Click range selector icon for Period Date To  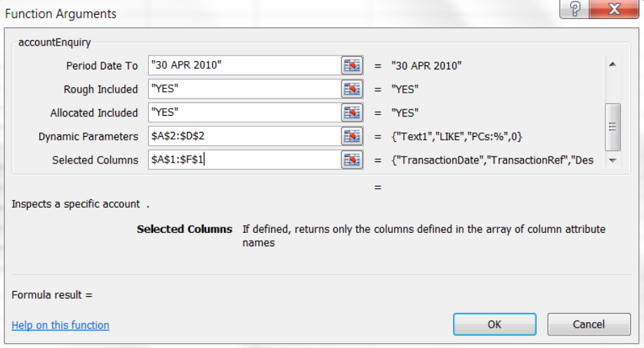tap(352, 65)
